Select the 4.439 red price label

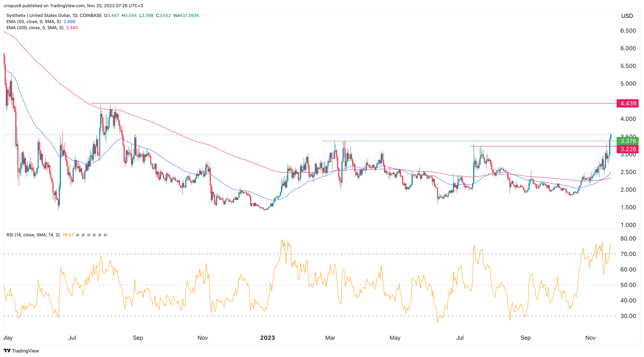click(x=627, y=103)
